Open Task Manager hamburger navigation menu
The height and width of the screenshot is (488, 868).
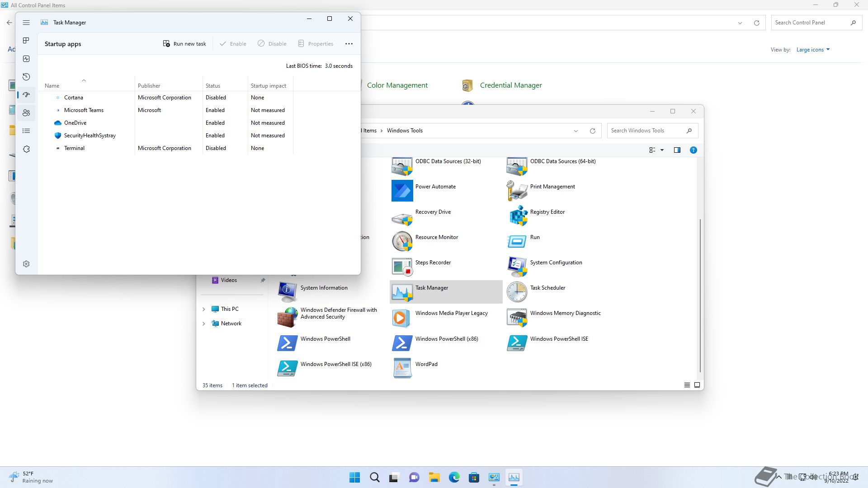point(26,23)
